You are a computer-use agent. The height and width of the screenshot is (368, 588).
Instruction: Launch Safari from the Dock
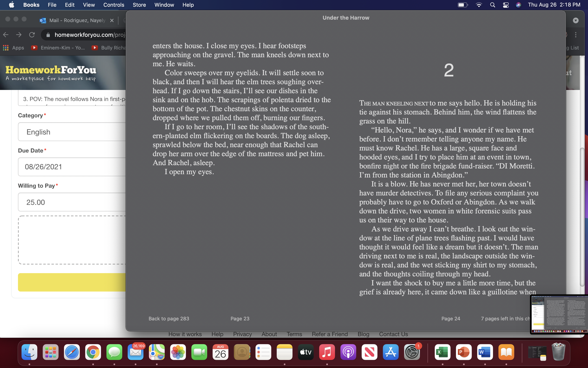pyautogui.click(x=72, y=352)
